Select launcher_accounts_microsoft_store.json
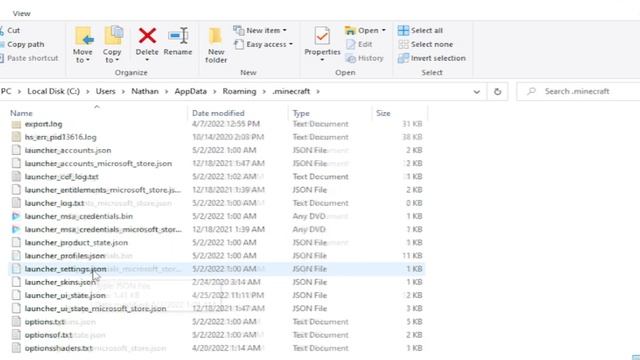The image size is (640, 360). click(98, 163)
